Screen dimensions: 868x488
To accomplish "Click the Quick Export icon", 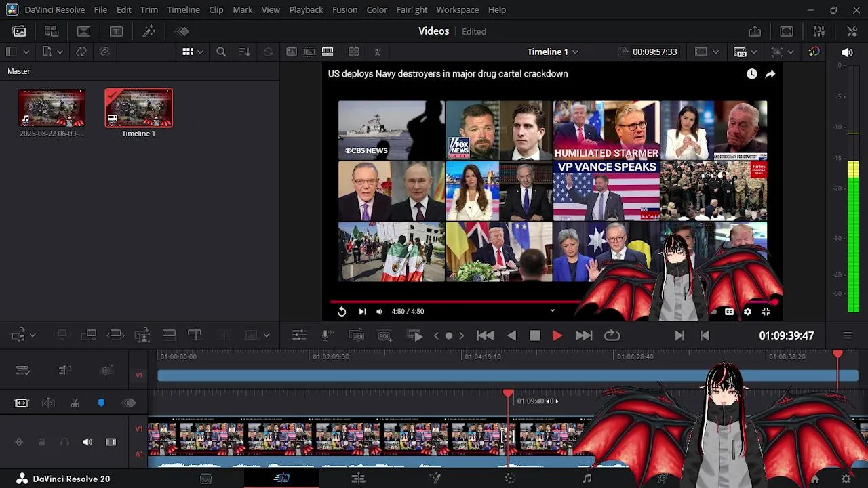I will (755, 31).
